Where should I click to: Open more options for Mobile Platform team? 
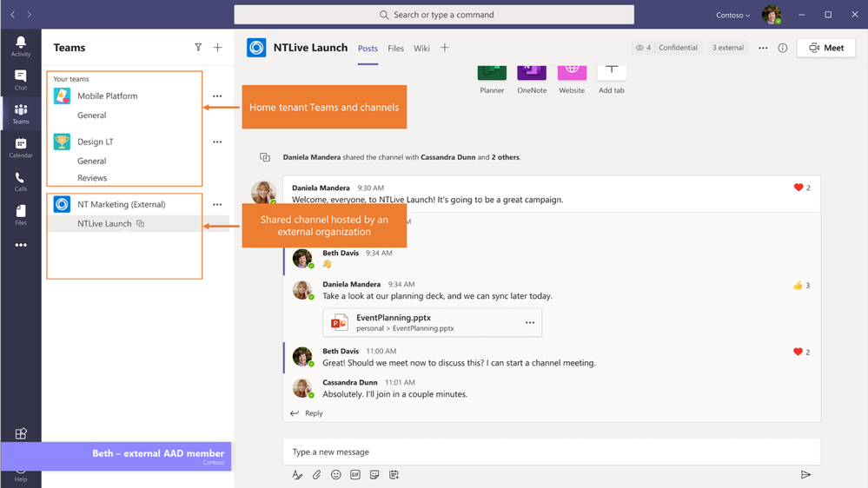pyautogui.click(x=217, y=96)
